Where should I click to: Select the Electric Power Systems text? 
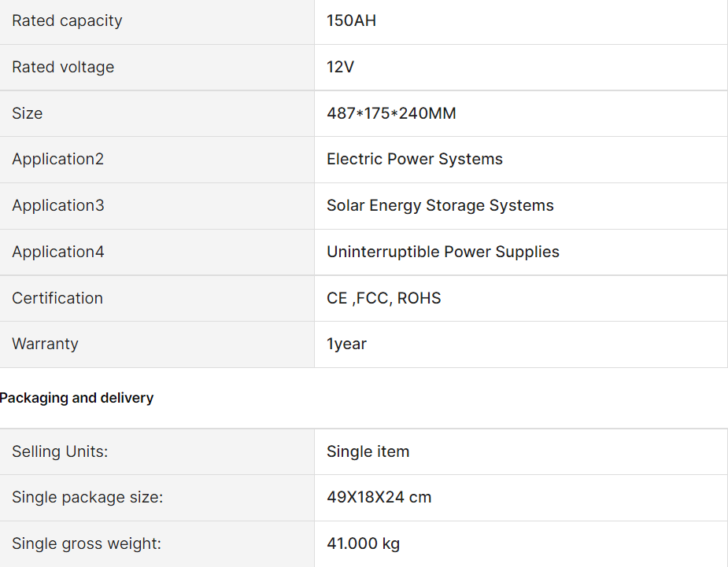point(415,160)
